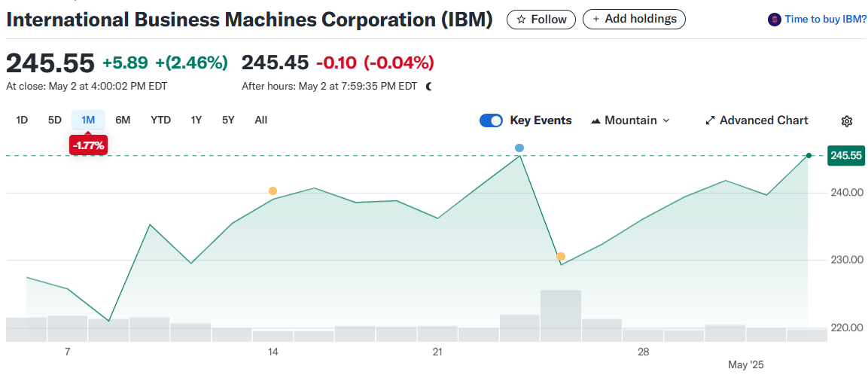Click the +5.89 price change value
This screenshot has width=868, height=375.
click(125, 63)
